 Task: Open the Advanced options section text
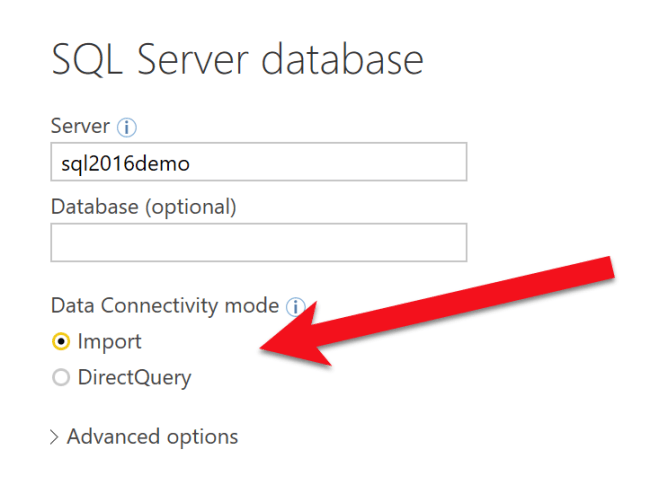[152, 437]
